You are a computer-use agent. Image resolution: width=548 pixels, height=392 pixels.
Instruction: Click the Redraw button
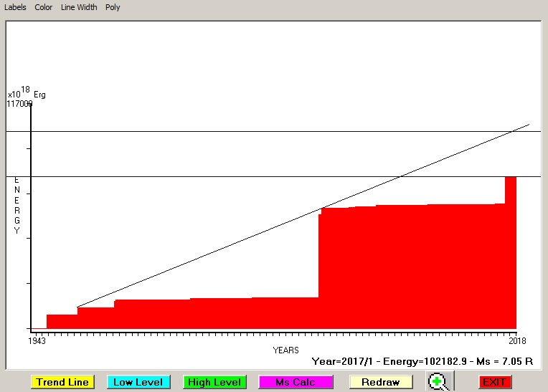380,382
